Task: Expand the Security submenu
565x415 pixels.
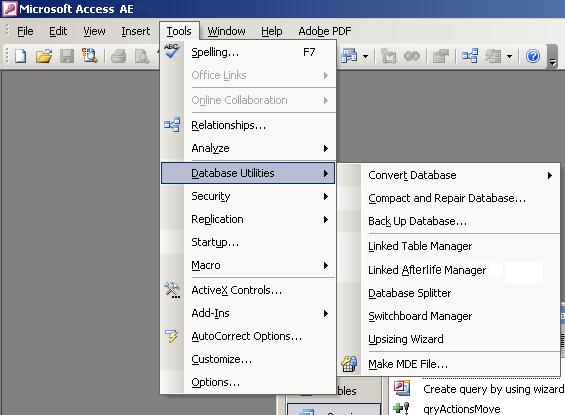Action: [326, 196]
